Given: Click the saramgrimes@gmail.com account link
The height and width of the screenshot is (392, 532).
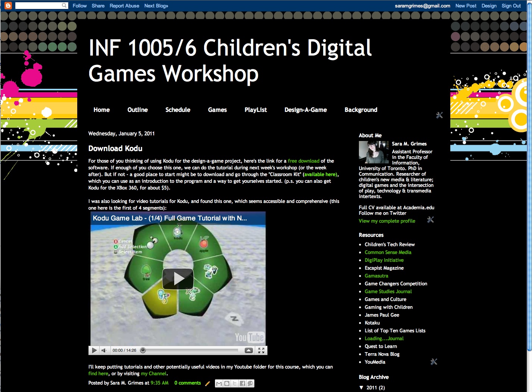Looking at the screenshot, I should coord(422,6).
